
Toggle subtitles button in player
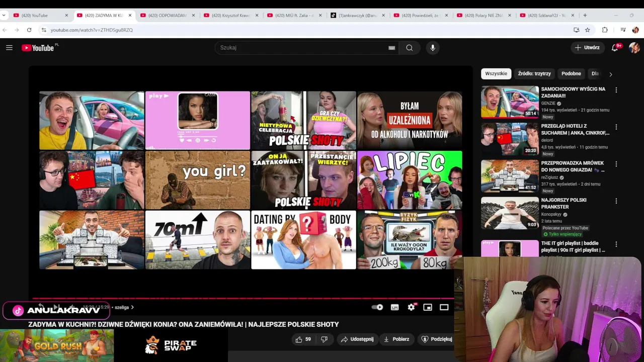pyautogui.click(x=394, y=307)
